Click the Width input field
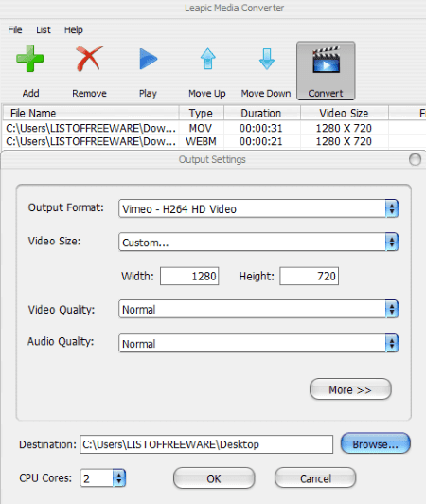 (x=189, y=276)
